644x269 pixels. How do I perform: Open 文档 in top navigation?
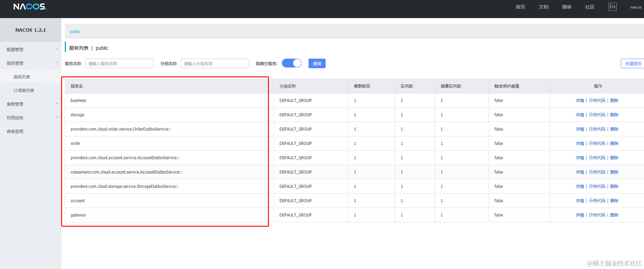pos(544,7)
